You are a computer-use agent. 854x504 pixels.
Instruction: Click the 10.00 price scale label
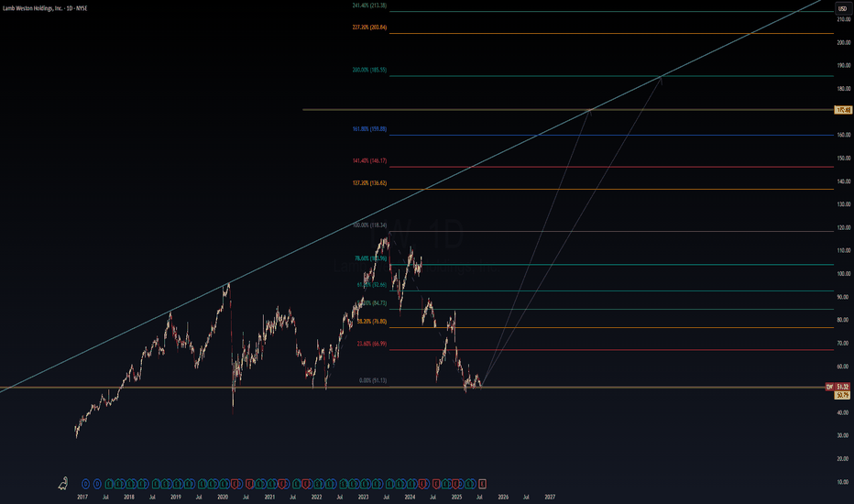click(845, 482)
